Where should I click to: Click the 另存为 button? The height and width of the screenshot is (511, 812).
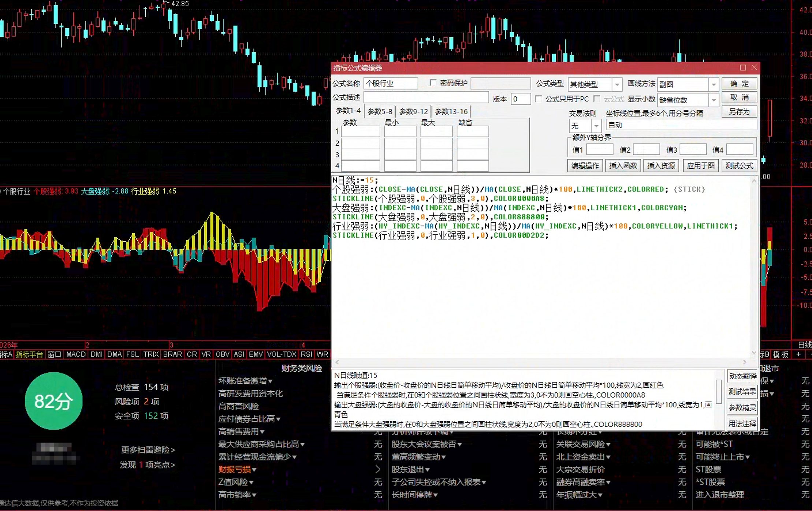pos(740,111)
